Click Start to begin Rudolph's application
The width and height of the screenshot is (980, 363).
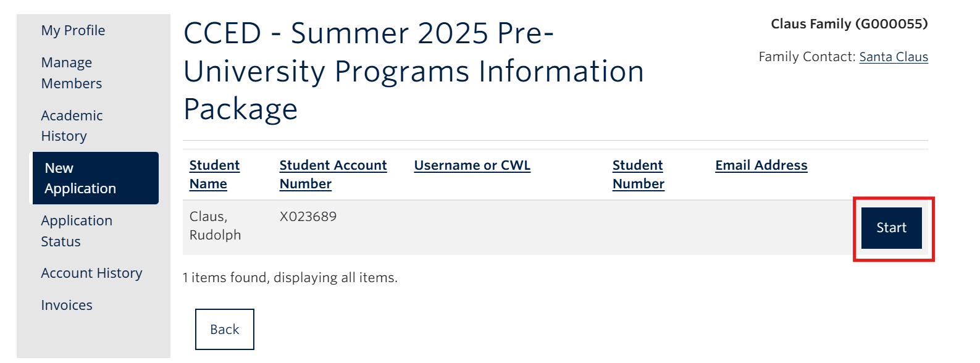(x=891, y=227)
